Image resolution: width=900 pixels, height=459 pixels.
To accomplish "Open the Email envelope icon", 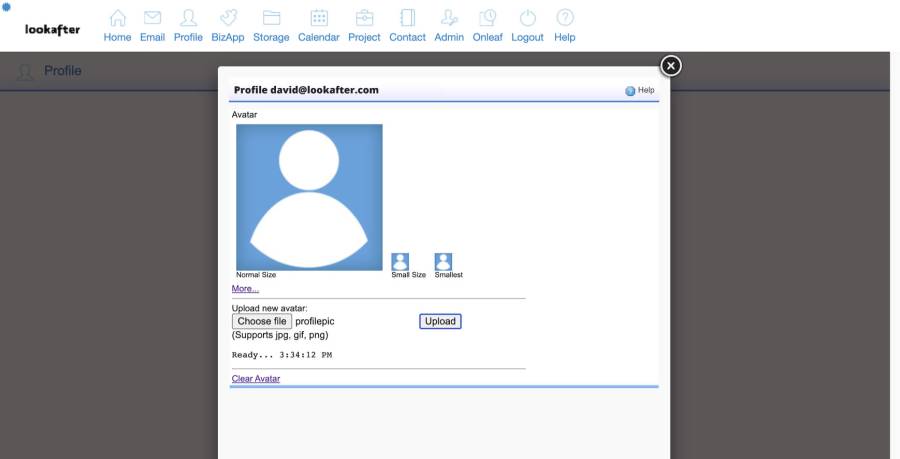I will pos(152,19).
